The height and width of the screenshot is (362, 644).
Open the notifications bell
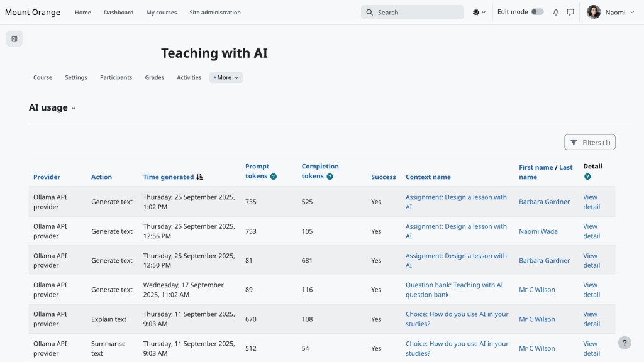coord(556,13)
